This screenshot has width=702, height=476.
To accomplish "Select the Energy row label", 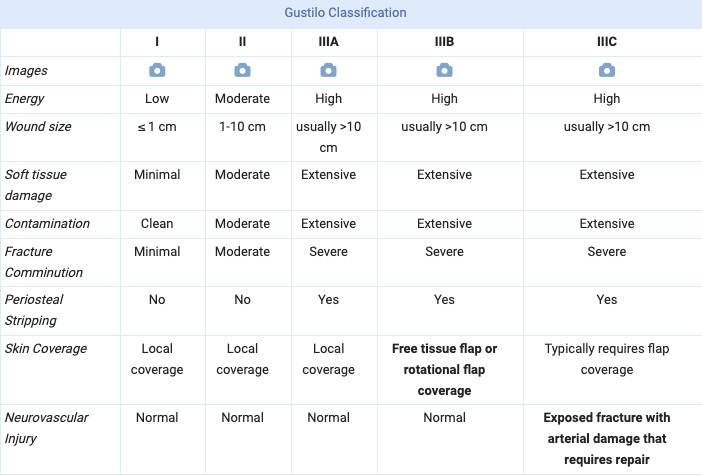I will (x=24, y=99).
